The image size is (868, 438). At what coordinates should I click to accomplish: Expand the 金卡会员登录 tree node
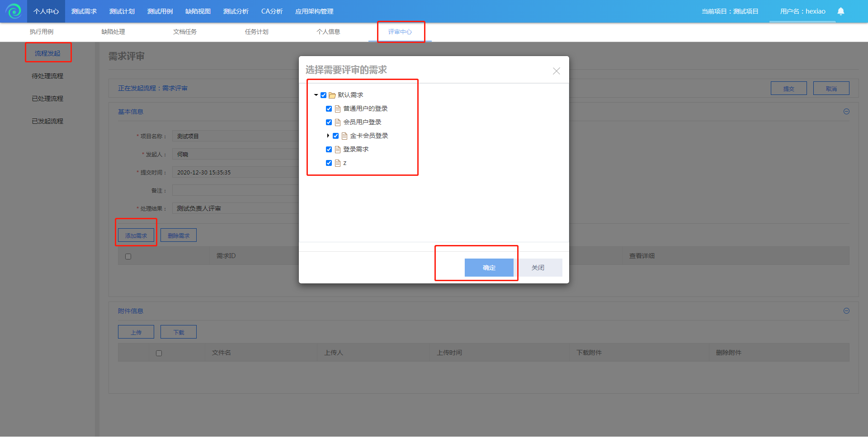click(x=328, y=136)
